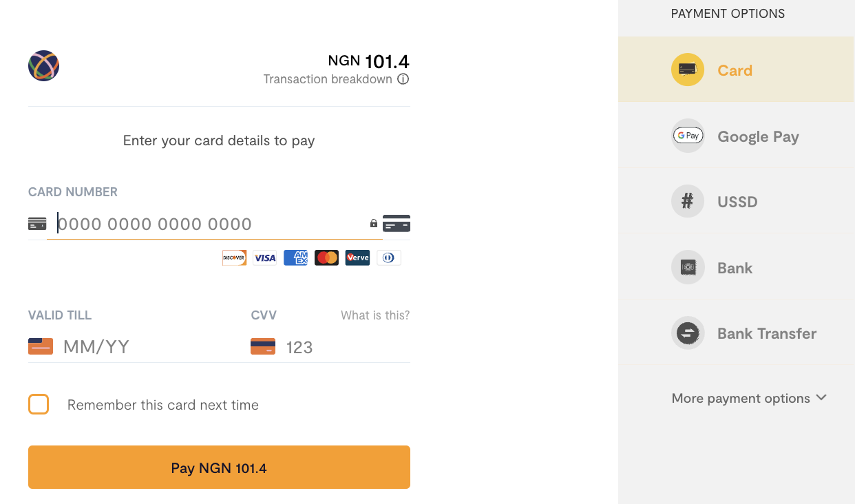Click the scan card icon
Screen dimensions: 855x504
pyautogui.click(x=397, y=224)
